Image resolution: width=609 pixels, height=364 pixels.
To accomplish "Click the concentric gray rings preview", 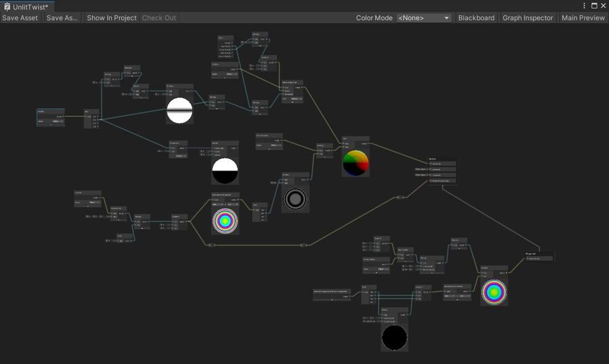I will 296,199.
